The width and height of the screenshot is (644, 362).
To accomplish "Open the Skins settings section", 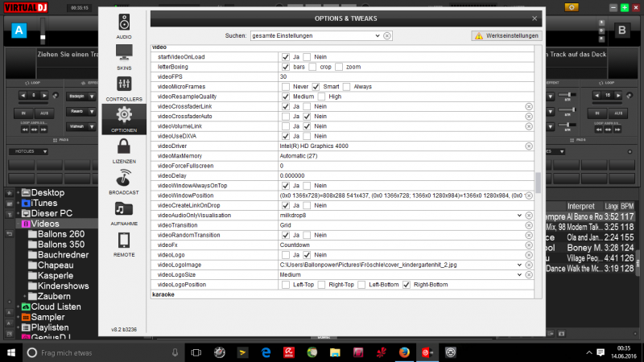I will [124, 56].
